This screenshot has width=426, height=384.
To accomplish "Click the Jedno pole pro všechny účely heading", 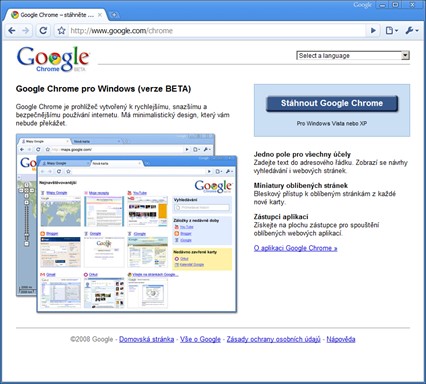I will click(x=302, y=154).
